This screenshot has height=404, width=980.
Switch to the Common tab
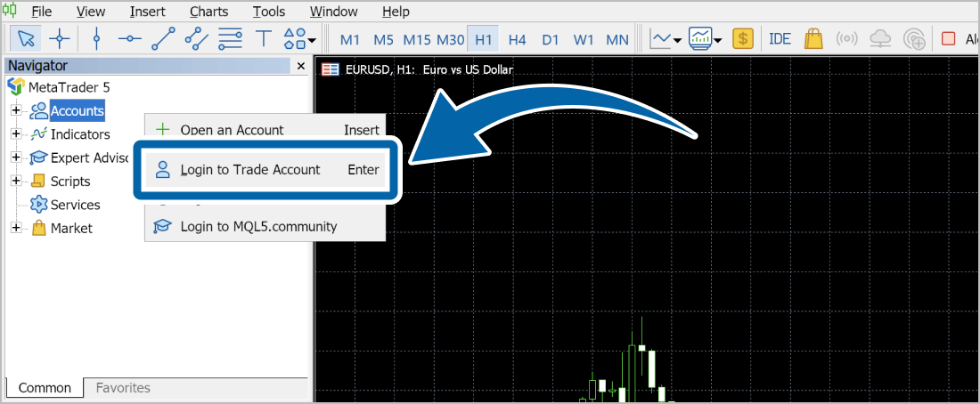(44, 388)
